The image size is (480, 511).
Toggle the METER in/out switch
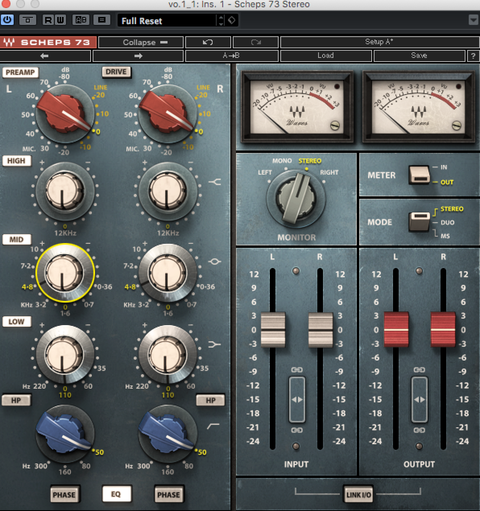[419, 175]
